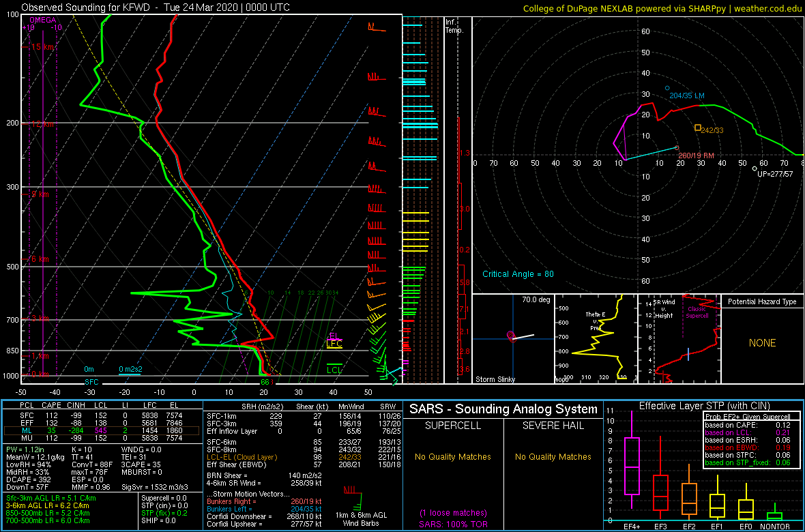This screenshot has height=532, width=805.
Task: Click the Sfc-3km AGL LR lapse rate
Action: coord(51,498)
